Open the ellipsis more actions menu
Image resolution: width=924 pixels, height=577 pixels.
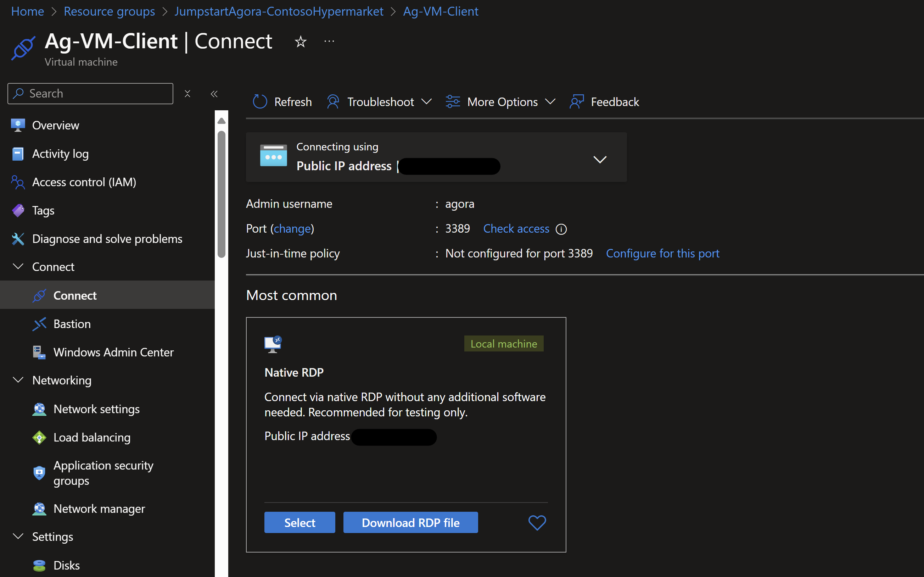[329, 41]
